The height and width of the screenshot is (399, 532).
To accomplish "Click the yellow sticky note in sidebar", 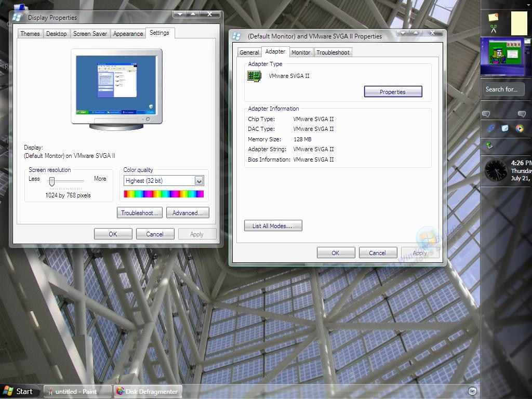I will click(519, 23).
